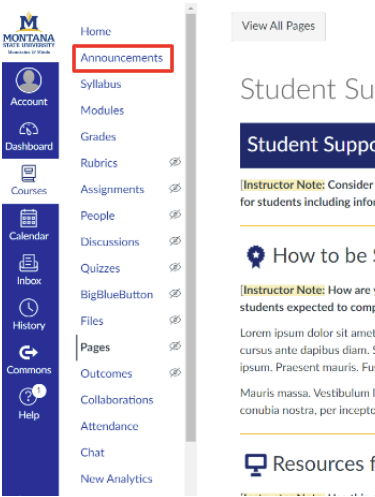Open the Chat link
375x497 pixels.
(92, 453)
